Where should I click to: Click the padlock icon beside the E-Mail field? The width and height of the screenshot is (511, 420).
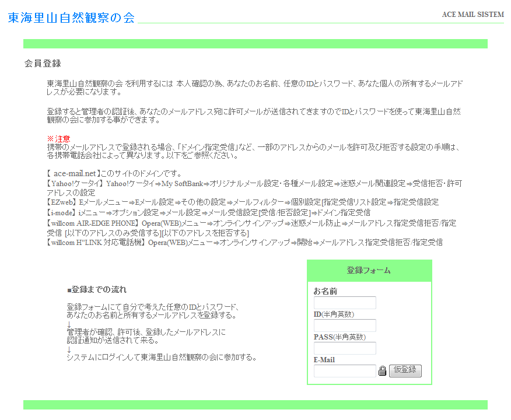tap(383, 371)
